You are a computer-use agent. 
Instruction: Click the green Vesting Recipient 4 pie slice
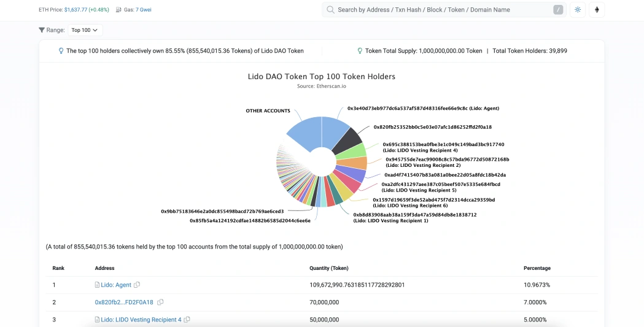[353, 152]
